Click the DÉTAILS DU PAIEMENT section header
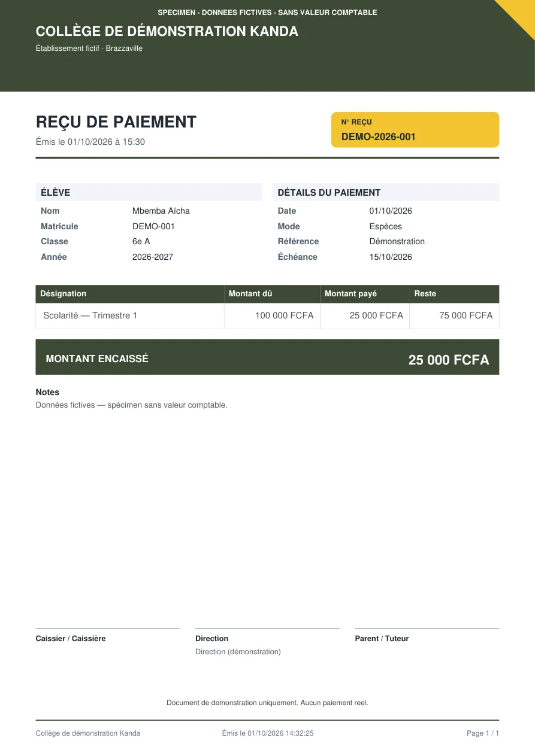Screen dimensions: 535x756 pos(386,192)
